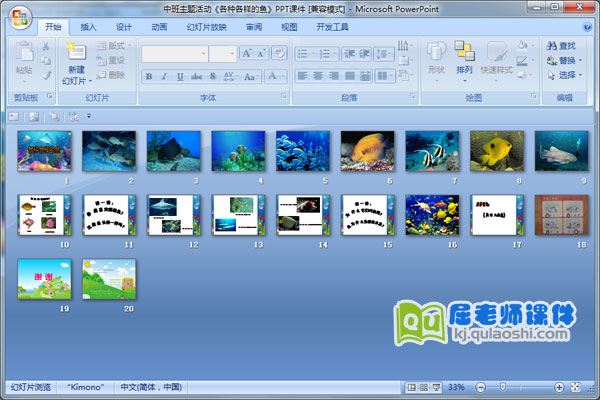The image size is (600, 400).
Task: Open the font name combo box
Action: click(x=174, y=53)
